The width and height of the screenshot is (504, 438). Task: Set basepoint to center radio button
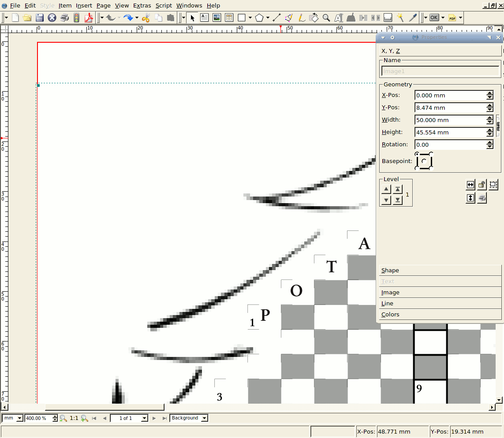click(x=424, y=161)
